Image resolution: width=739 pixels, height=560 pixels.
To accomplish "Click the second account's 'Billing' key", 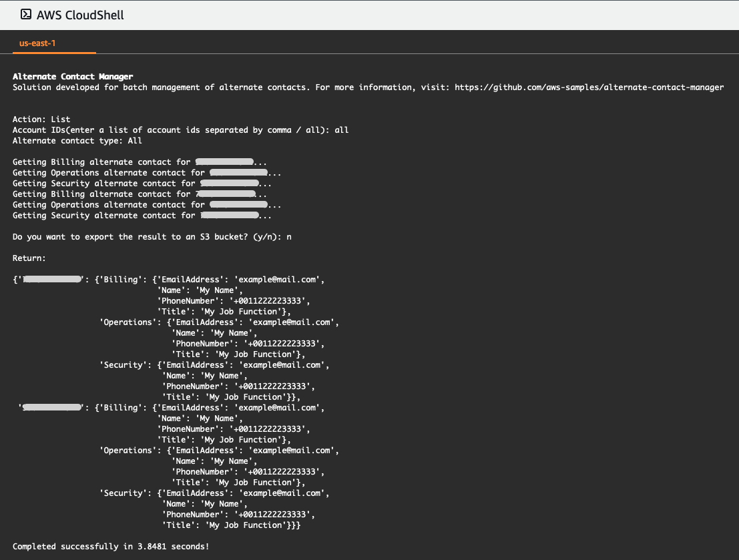I will (120, 408).
